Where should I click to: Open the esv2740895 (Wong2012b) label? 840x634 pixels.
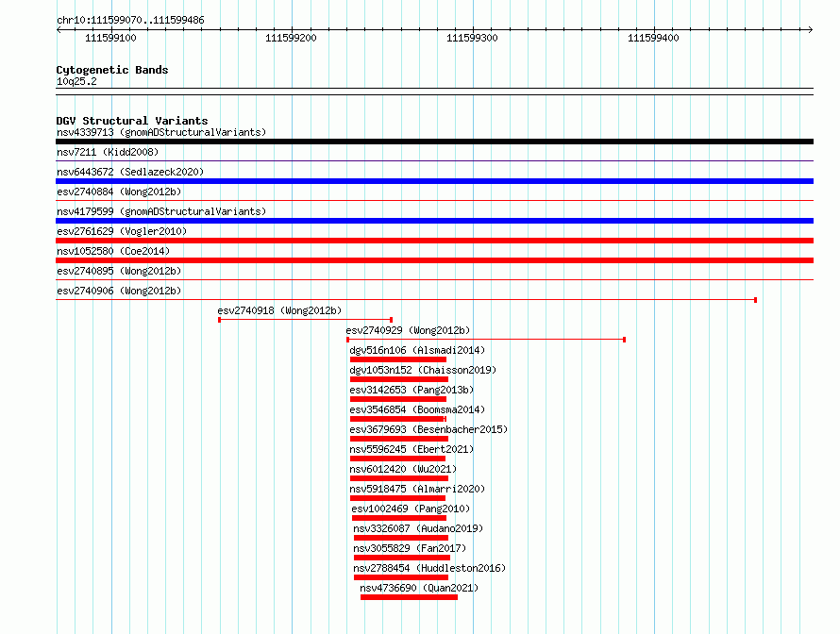(119, 271)
